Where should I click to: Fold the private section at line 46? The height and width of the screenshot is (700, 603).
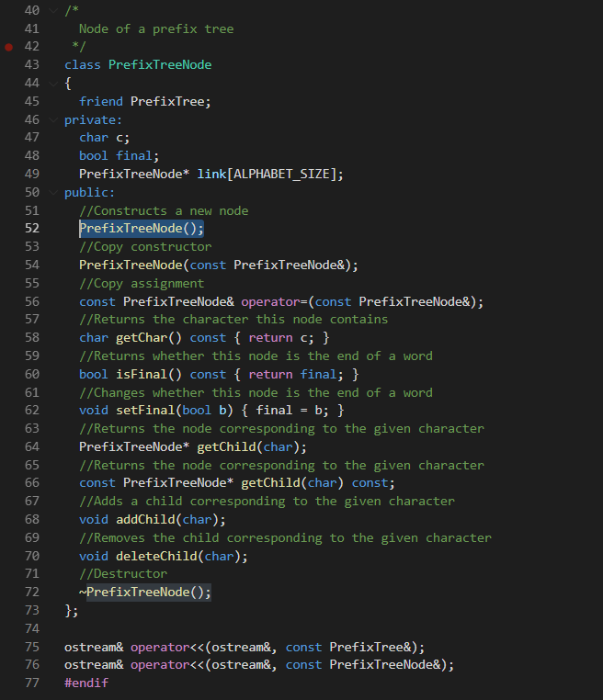click(x=53, y=119)
